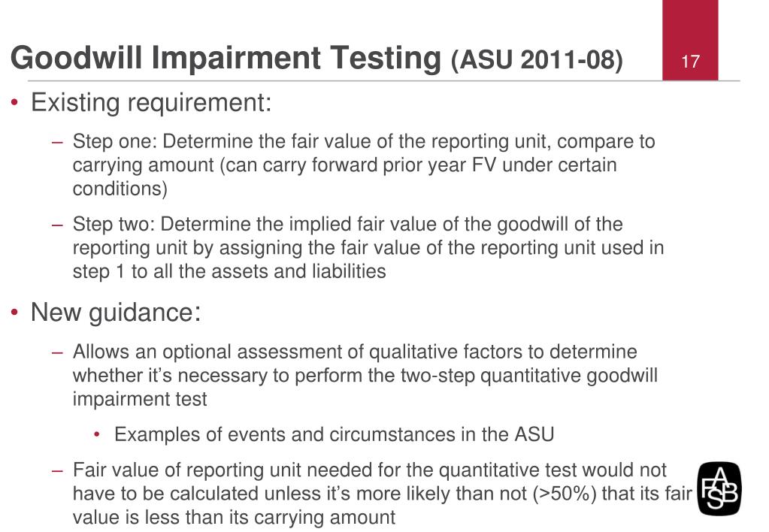Click the FASB logo icon
This screenshot has height=532, width=769.
click(x=719, y=488)
